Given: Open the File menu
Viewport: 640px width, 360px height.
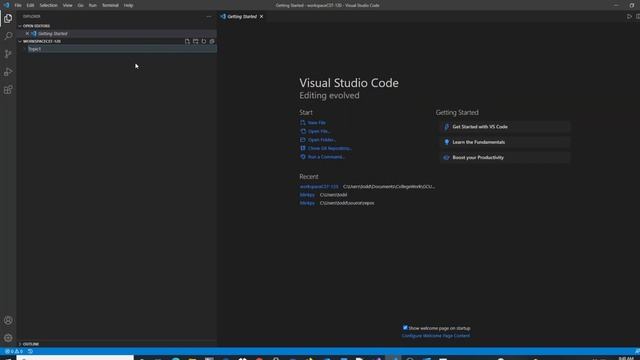Looking at the screenshot, I should coord(18,5).
